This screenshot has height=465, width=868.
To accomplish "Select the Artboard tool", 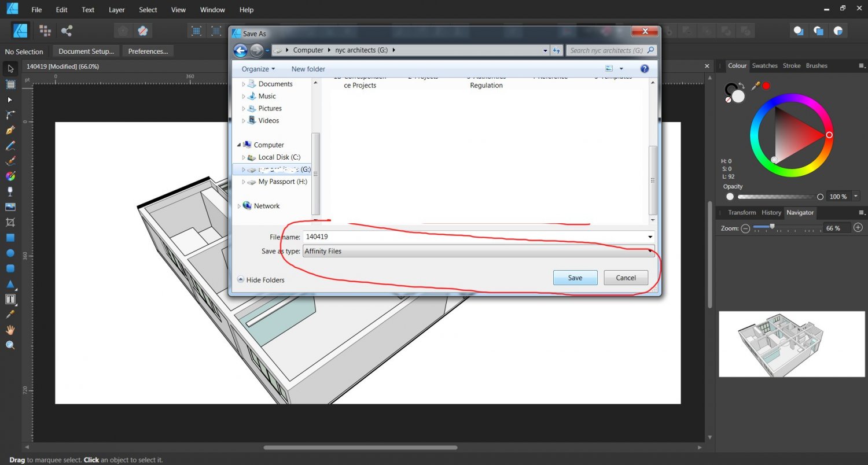I will [10, 84].
